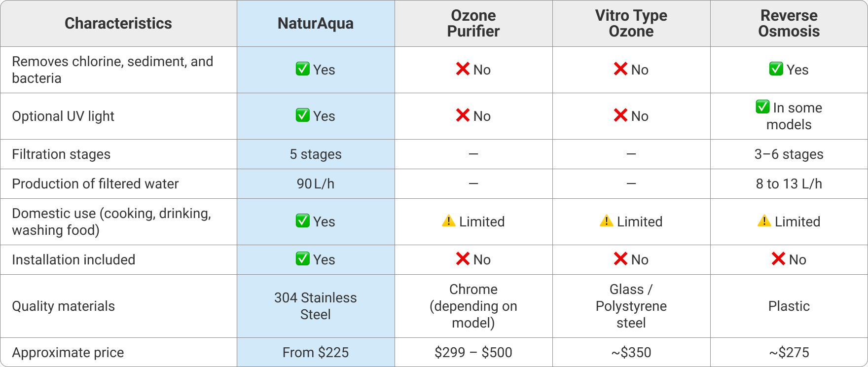The width and height of the screenshot is (868, 367).
Task: Click green check for NaturAqua domestic use
Action: click(x=302, y=221)
